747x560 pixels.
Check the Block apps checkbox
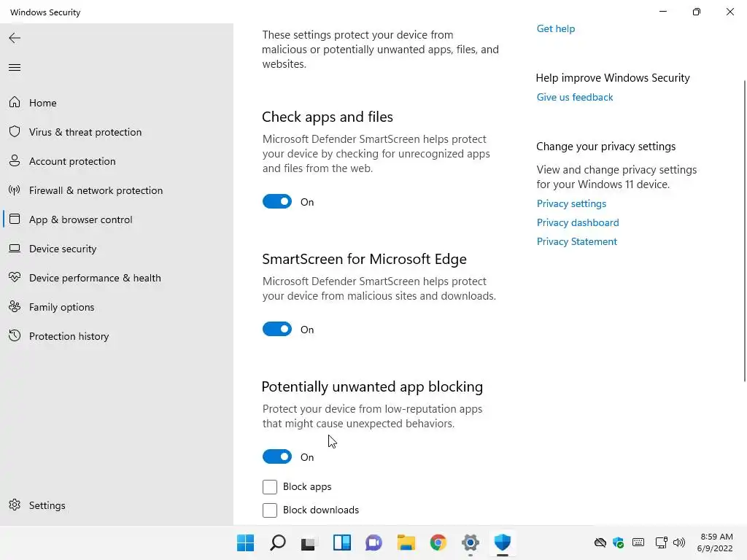tap(270, 486)
